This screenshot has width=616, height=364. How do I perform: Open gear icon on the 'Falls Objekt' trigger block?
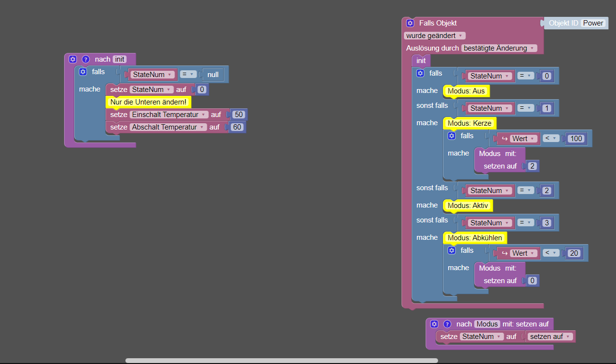(410, 23)
